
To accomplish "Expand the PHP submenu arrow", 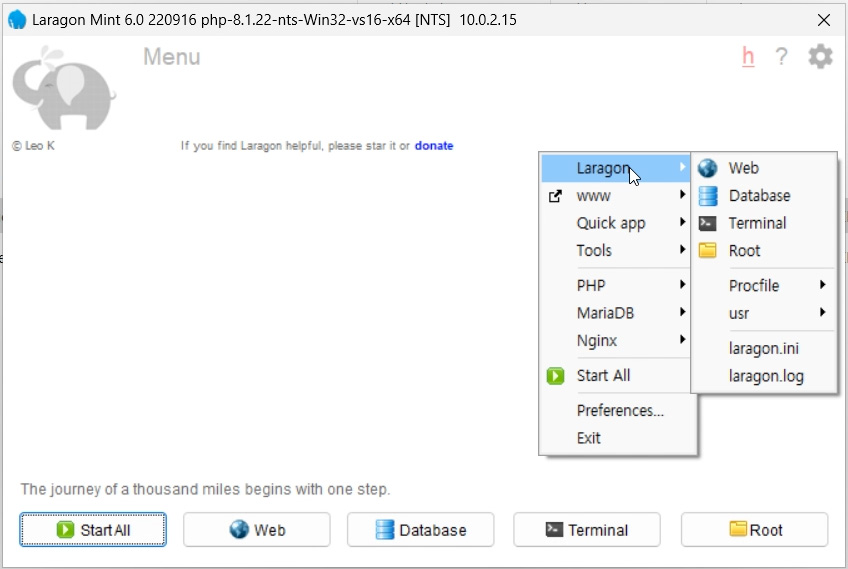I will (x=683, y=284).
